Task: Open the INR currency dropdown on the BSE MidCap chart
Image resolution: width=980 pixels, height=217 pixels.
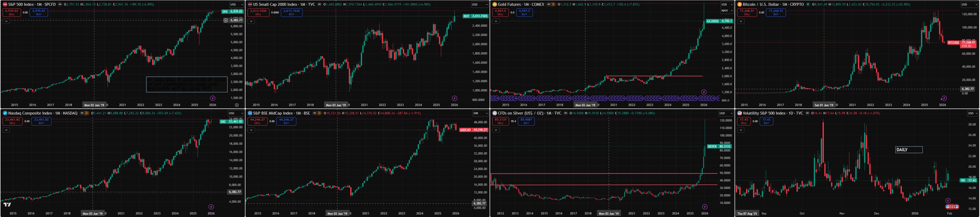Action: (x=480, y=113)
